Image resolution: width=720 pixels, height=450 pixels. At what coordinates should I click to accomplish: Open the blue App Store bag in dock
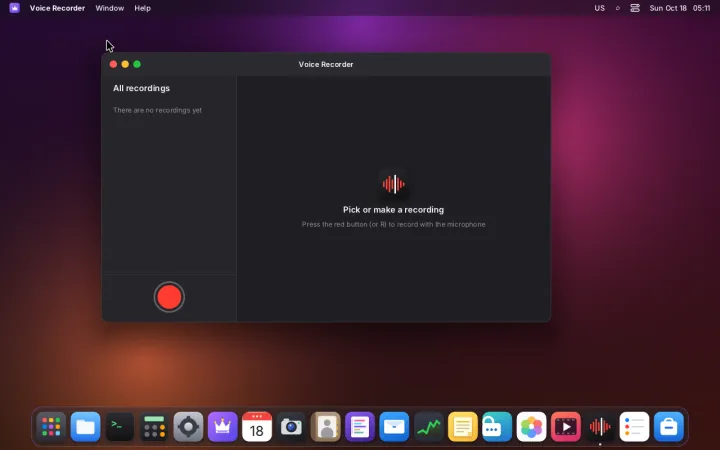pos(669,427)
